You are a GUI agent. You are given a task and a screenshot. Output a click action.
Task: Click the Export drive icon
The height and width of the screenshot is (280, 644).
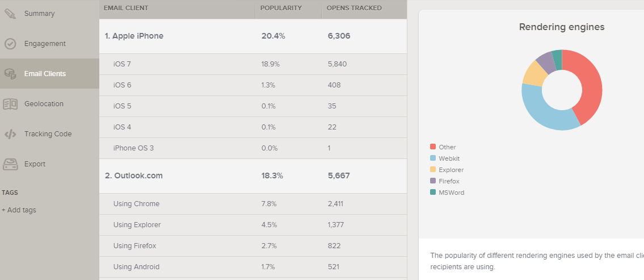pos(10,164)
